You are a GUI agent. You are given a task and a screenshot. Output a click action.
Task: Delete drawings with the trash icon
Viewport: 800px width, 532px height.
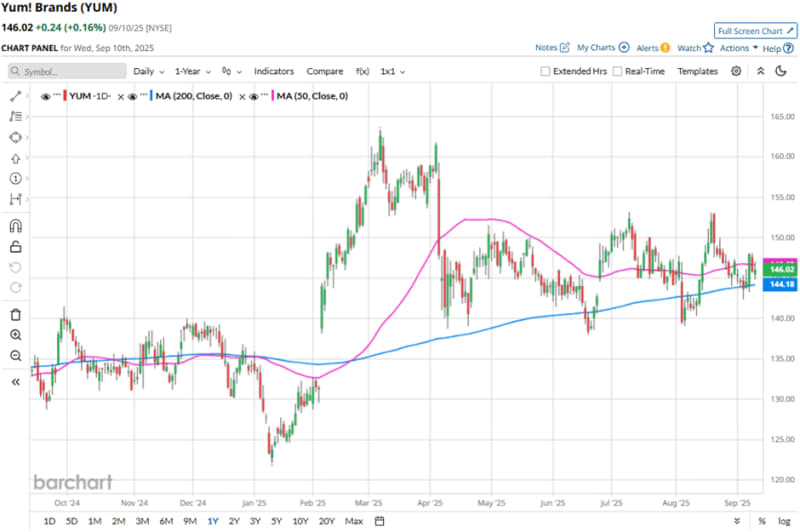tap(16, 314)
